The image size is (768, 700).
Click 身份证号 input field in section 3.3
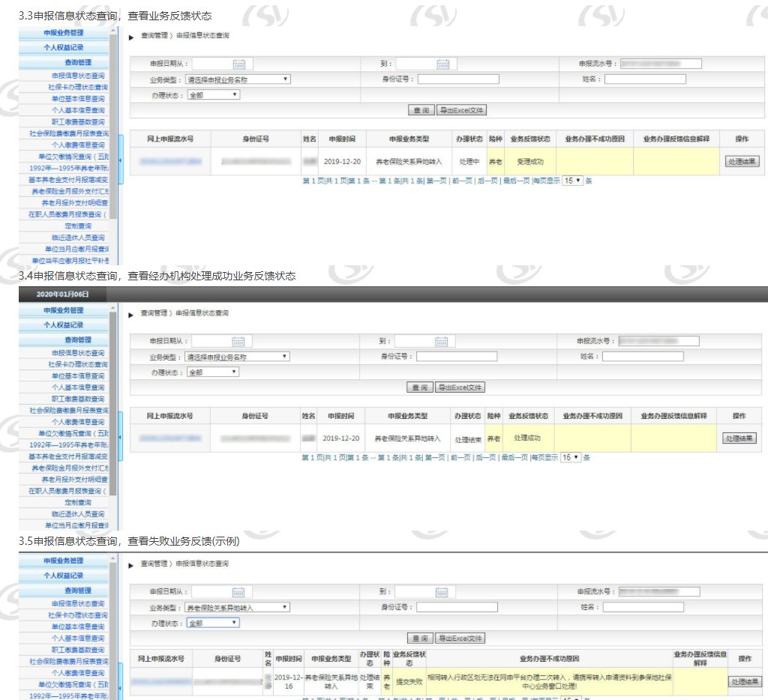point(457,79)
